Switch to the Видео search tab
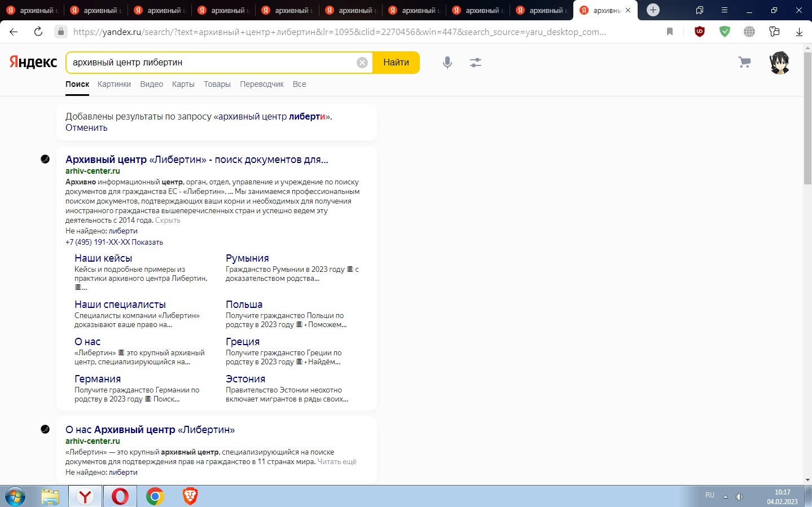 pyautogui.click(x=151, y=84)
